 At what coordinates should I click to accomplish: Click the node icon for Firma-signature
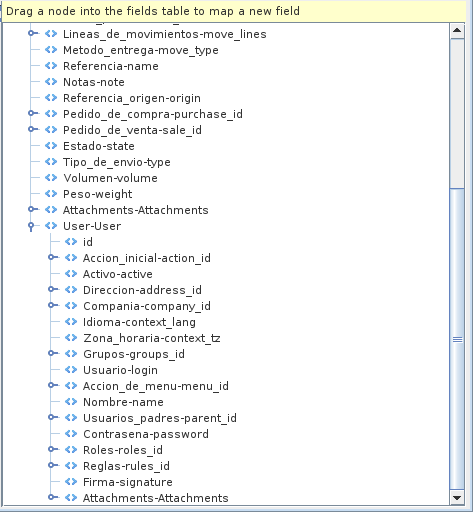71,482
